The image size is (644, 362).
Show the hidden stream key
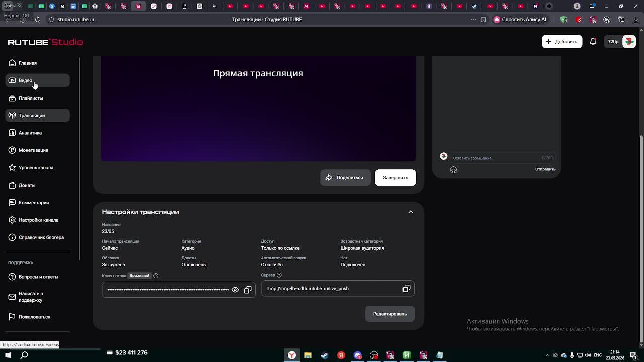235,290
